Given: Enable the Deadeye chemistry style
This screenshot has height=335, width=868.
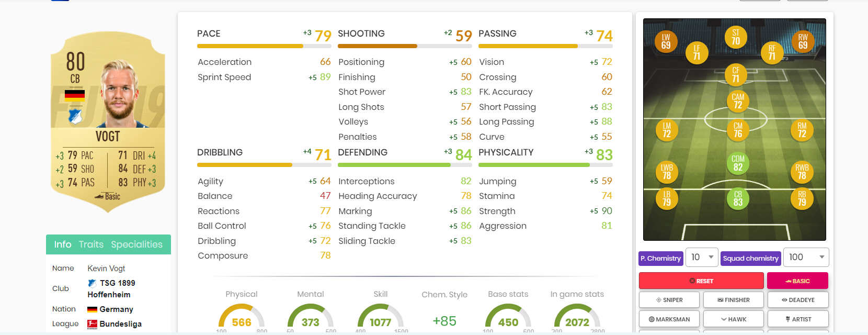Looking at the screenshot, I should (798, 300).
